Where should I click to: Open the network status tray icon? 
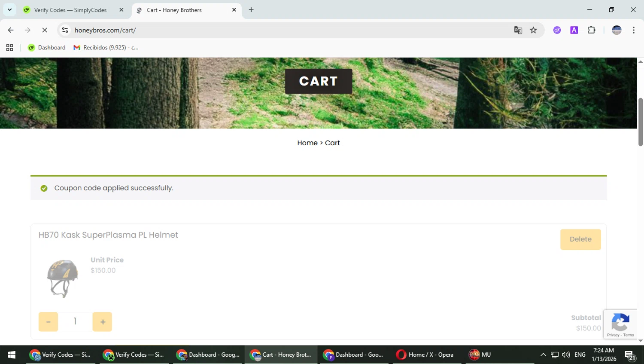555,355
